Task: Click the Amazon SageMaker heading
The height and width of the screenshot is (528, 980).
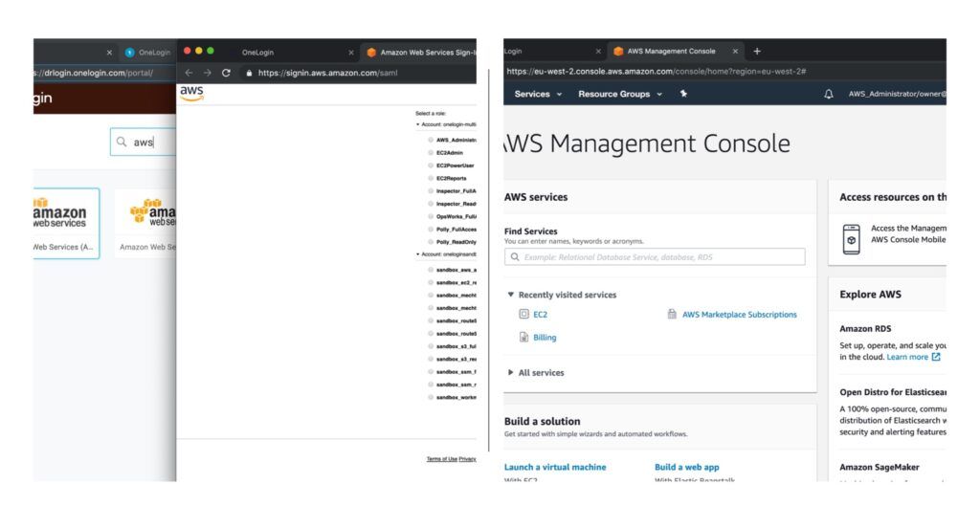Action: point(879,467)
